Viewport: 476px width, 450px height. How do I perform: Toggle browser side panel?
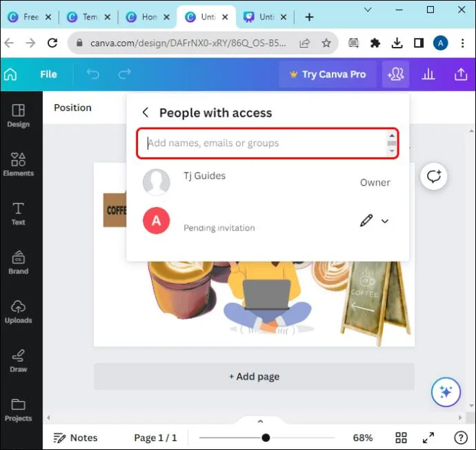pyautogui.click(x=419, y=43)
